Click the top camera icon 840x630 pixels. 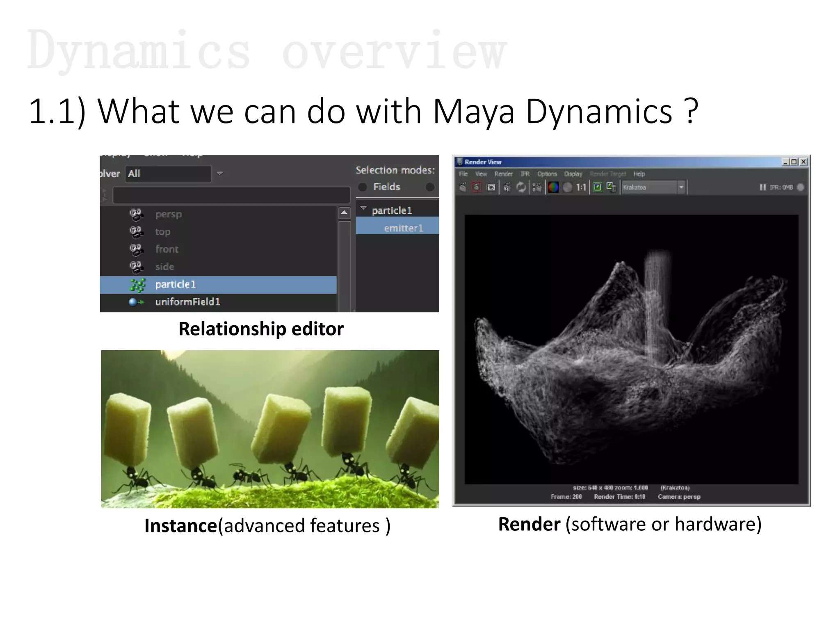[136, 232]
